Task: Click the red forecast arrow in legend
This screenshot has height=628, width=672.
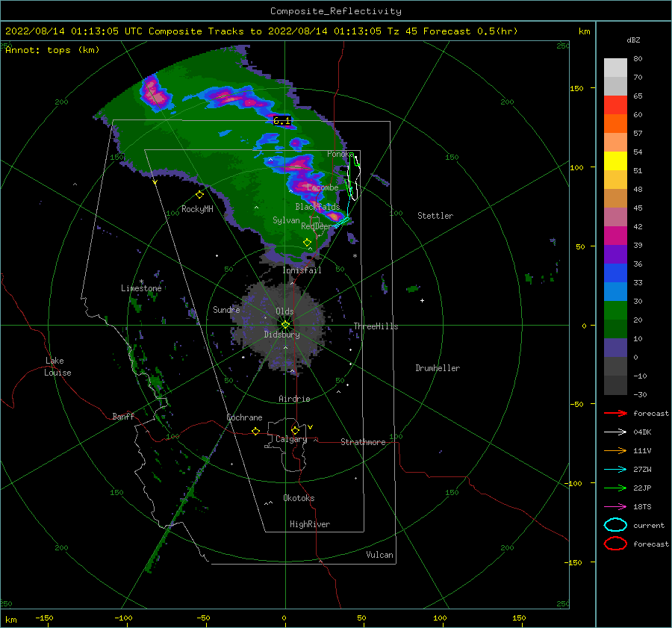Action: click(615, 413)
